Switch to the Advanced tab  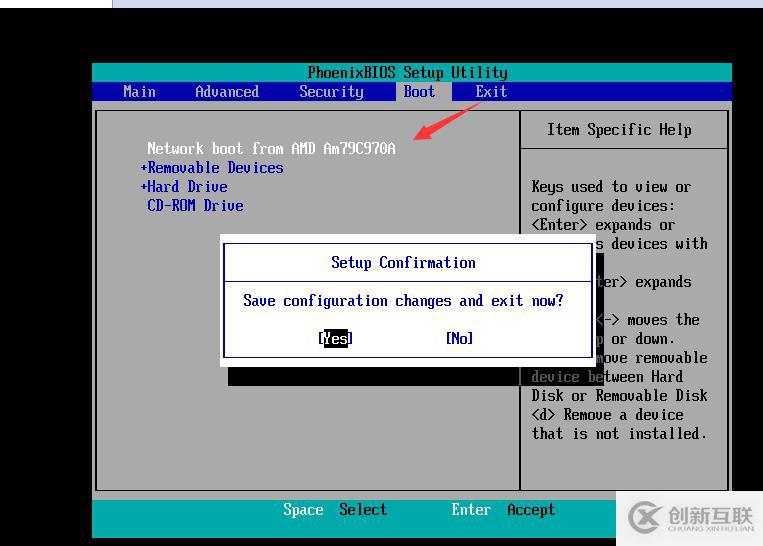[x=227, y=91]
